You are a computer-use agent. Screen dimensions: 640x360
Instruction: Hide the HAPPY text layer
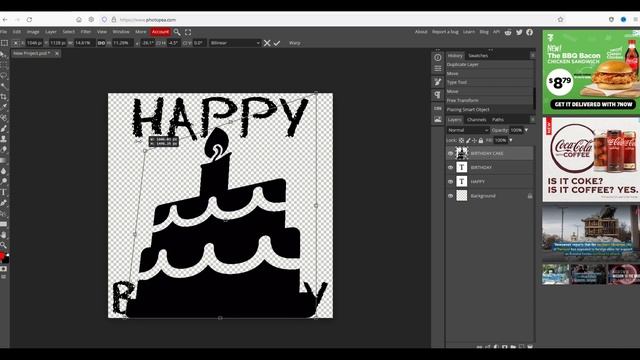(x=451, y=182)
